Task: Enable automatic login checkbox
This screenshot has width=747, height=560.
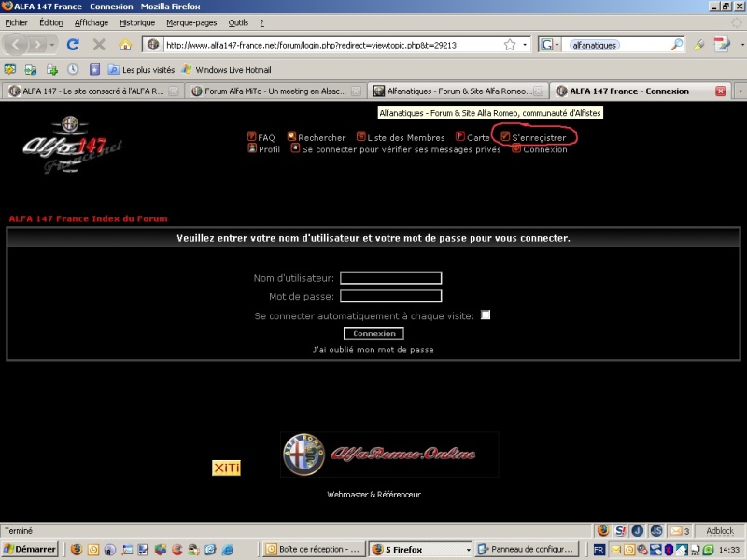Action: (x=486, y=315)
